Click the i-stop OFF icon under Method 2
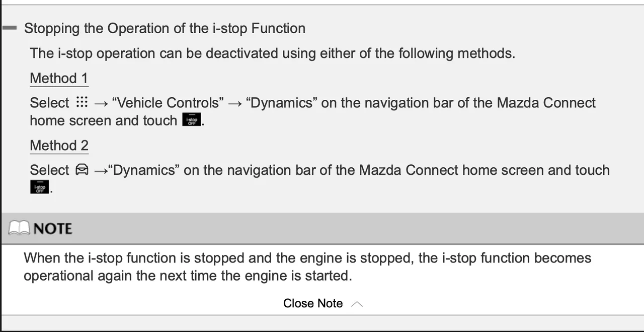 click(x=40, y=188)
